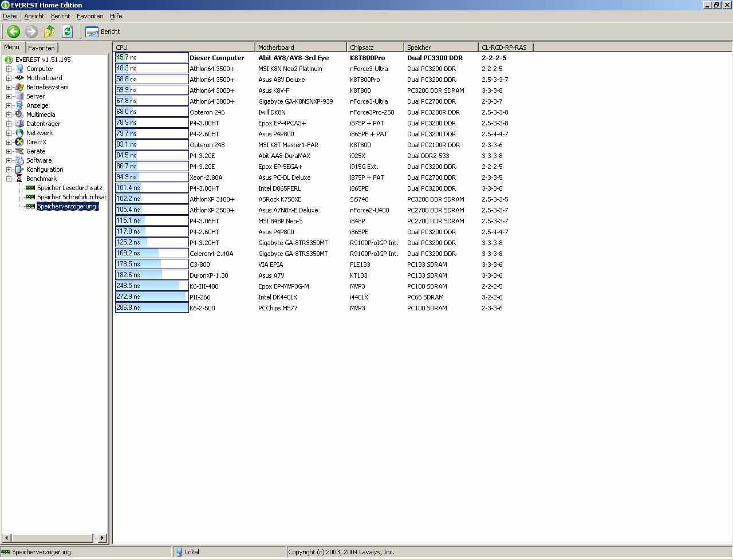
Task: Click the 45.7 ns latency bar
Action: pyautogui.click(x=152, y=57)
